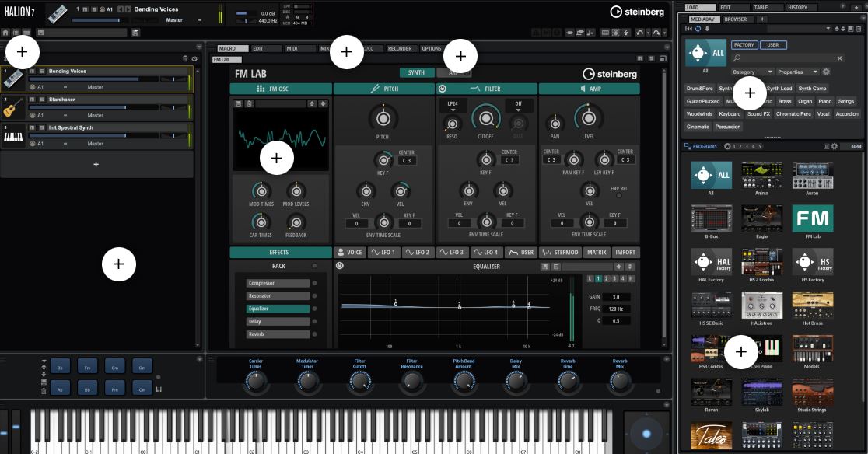868x454 pixels.
Task: Select the Model C instrument thumbnail
Action: pos(812,350)
